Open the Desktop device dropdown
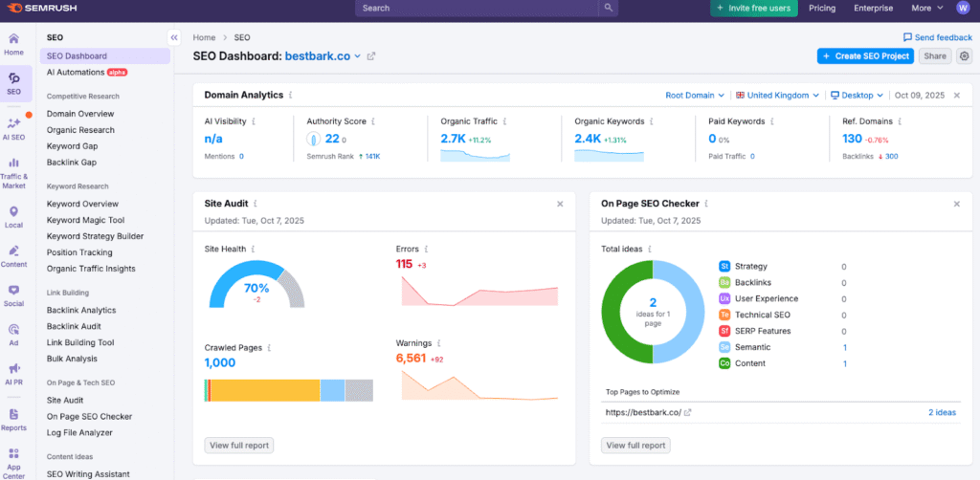The height and width of the screenshot is (480, 980). [x=857, y=96]
